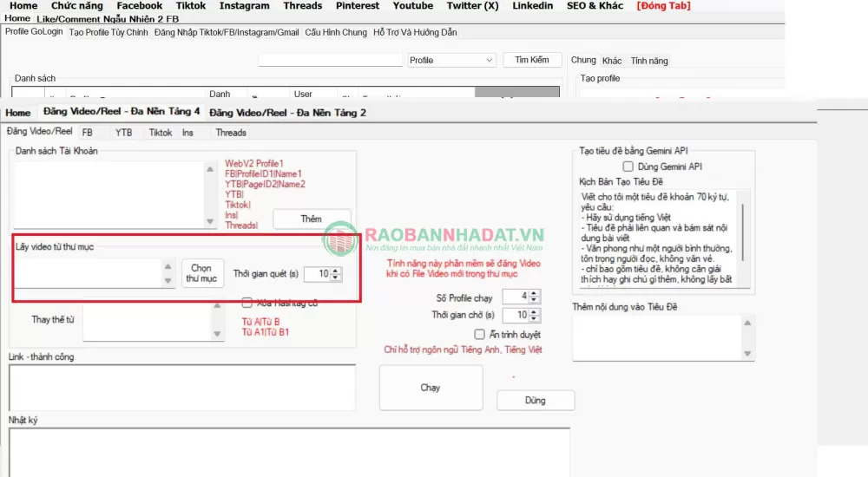Enable the Dùng Gemini API checkbox
868x477 pixels.
pos(628,167)
